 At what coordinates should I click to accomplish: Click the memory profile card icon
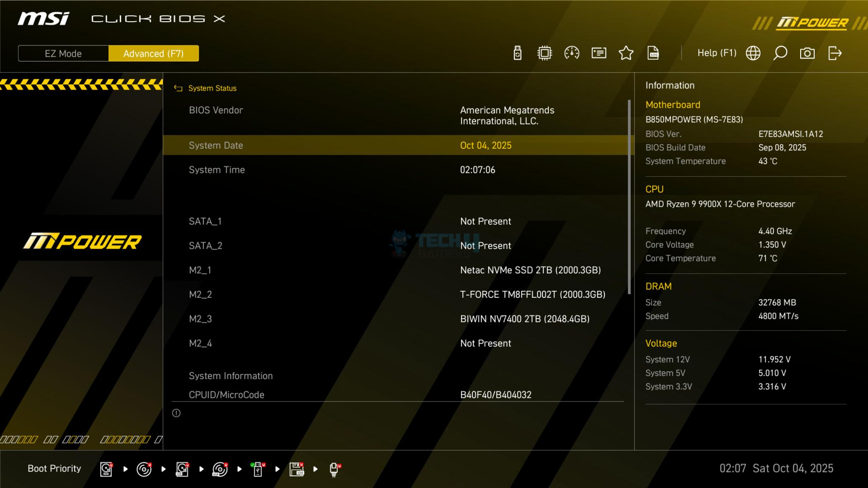pos(599,53)
